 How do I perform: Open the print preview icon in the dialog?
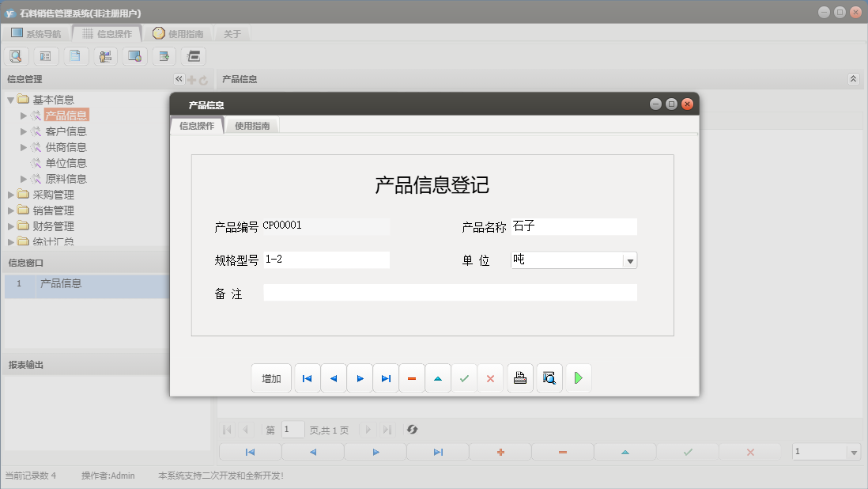coord(549,377)
